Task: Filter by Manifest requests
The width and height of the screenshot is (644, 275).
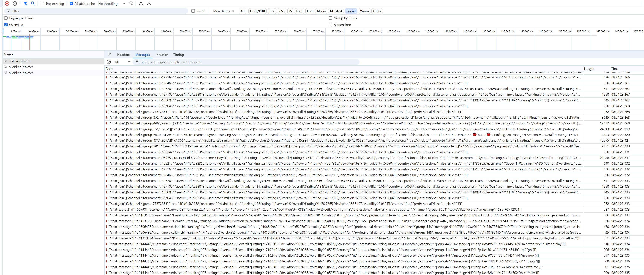Action: (336, 11)
